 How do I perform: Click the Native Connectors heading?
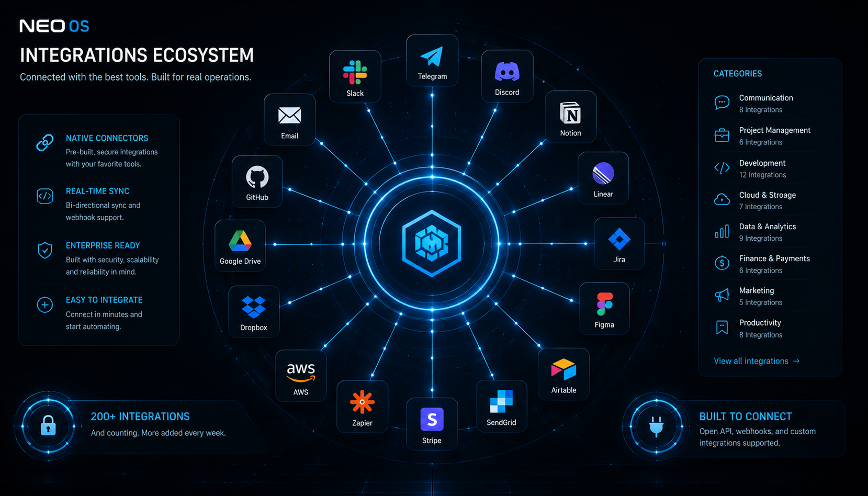107,138
